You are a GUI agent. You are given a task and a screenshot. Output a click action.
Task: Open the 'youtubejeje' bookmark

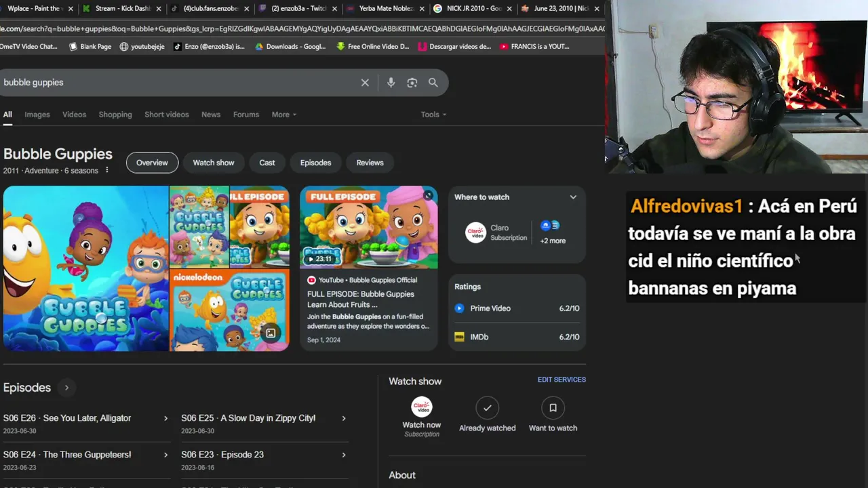point(142,47)
